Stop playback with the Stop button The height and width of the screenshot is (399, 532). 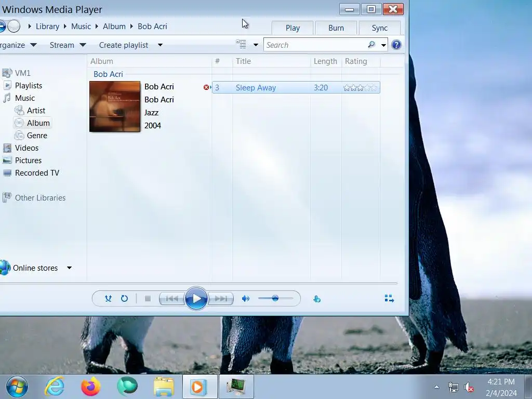(148, 299)
